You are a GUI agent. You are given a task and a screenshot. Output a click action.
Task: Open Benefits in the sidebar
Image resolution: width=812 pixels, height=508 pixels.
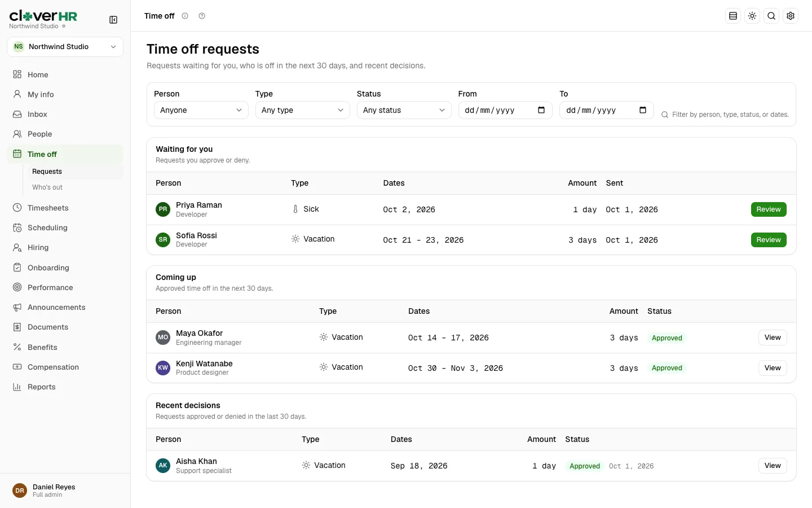pos(65,347)
